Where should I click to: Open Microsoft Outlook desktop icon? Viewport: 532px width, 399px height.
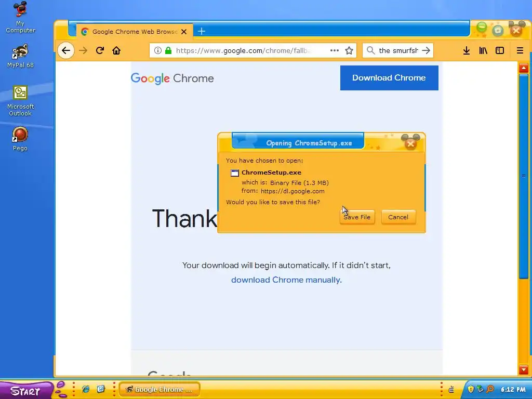tap(20, 101)
